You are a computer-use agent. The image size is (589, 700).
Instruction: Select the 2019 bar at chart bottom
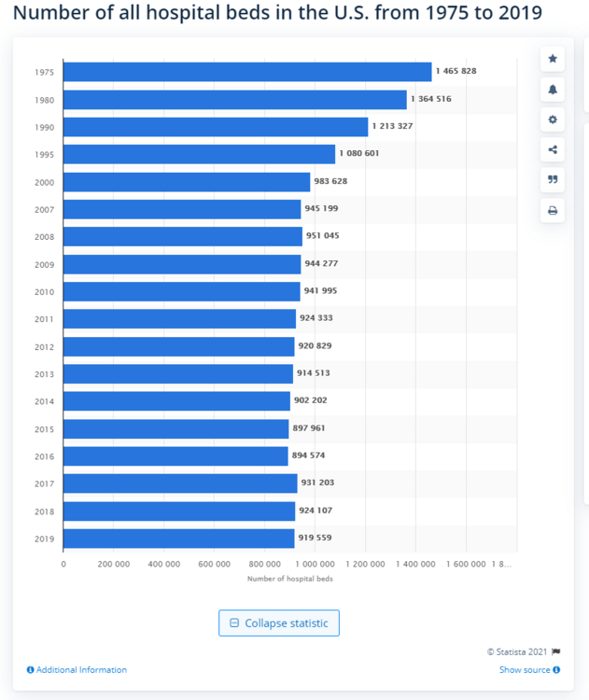pos(178,539)
